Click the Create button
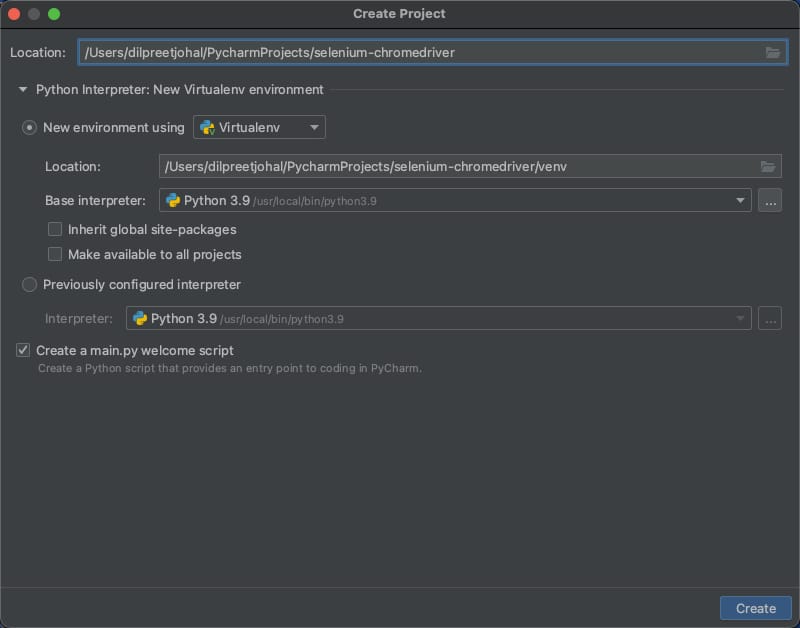 [x=755, y=608]
